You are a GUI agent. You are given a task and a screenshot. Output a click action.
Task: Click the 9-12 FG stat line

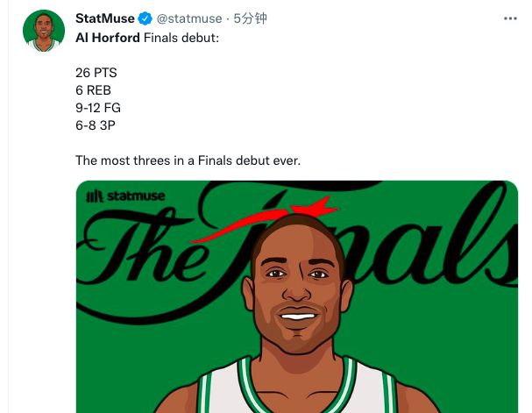point(98,108)
